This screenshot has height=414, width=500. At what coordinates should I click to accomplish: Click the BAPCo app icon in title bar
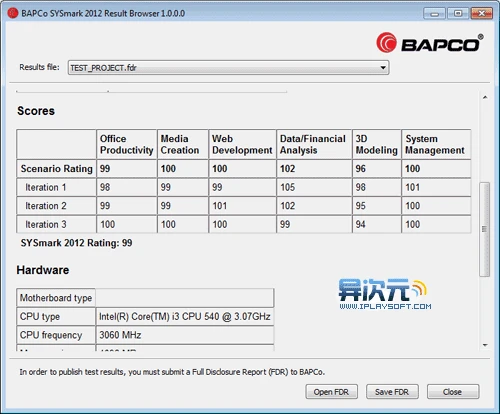pyautogui.click(x=13, y=13)
